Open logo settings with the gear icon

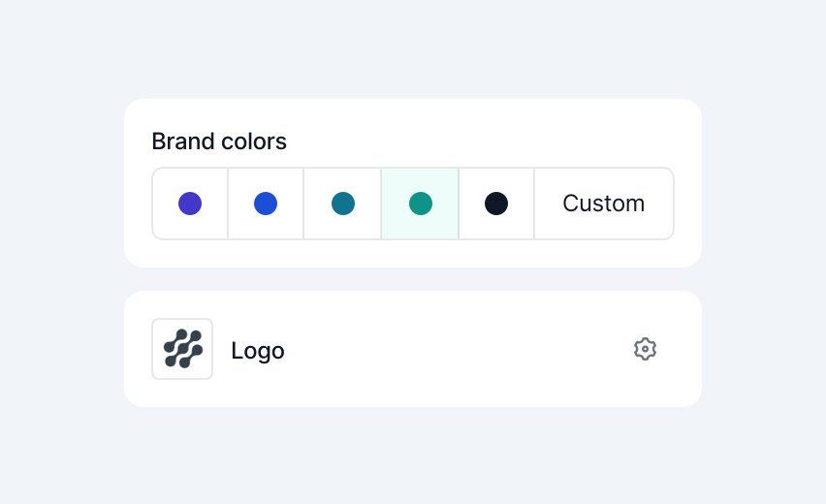click(x=645, y=349)
